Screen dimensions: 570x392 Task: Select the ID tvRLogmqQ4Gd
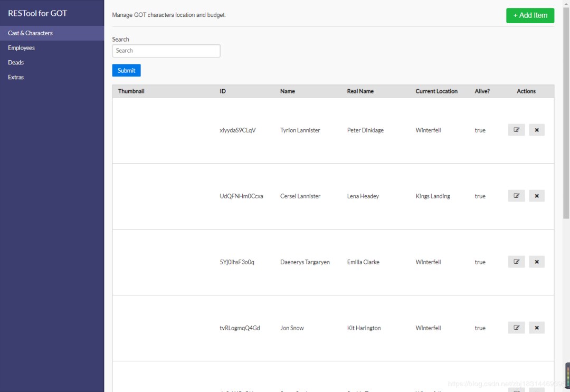pos(240,328)
